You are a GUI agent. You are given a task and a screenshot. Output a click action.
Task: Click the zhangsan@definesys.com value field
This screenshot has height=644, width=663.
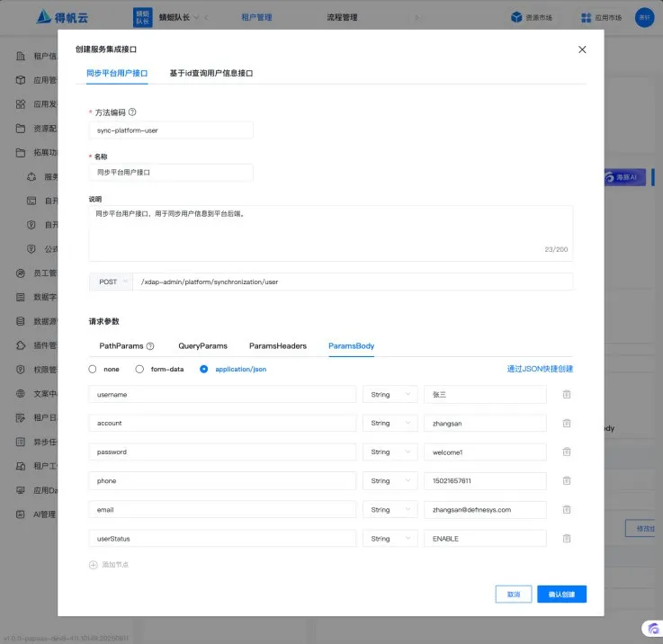point(485,510)
